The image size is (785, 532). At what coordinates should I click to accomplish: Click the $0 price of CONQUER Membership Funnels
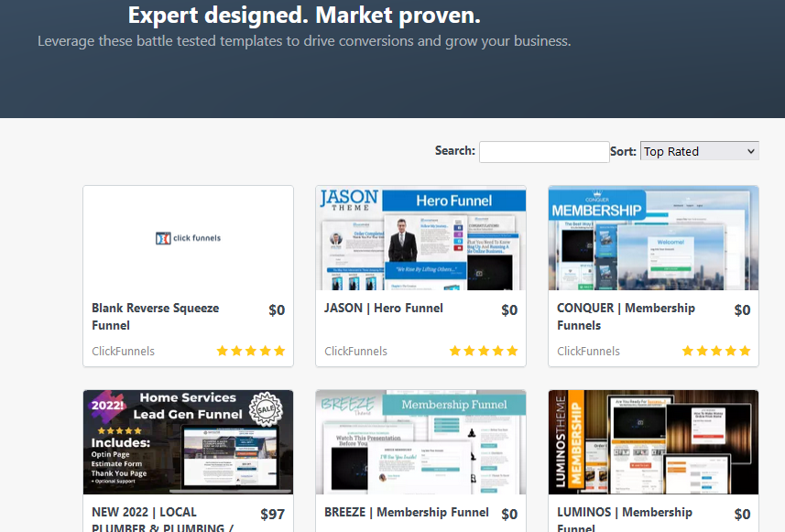pos(742,310)
